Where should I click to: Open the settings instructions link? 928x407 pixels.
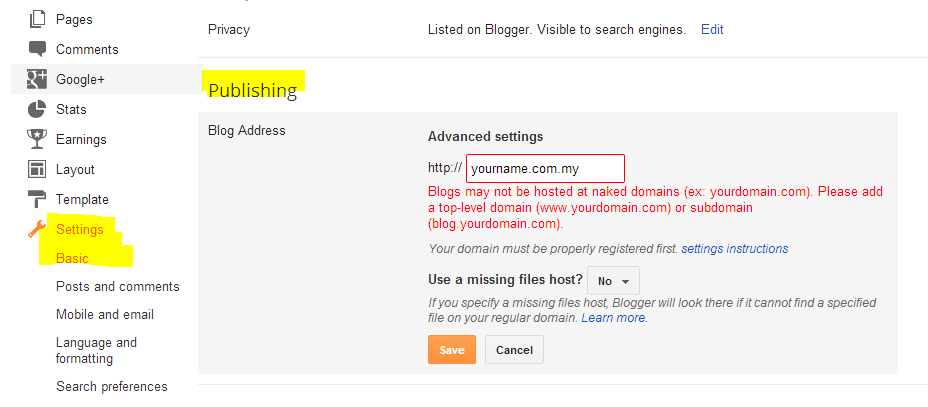click(734, 249)
